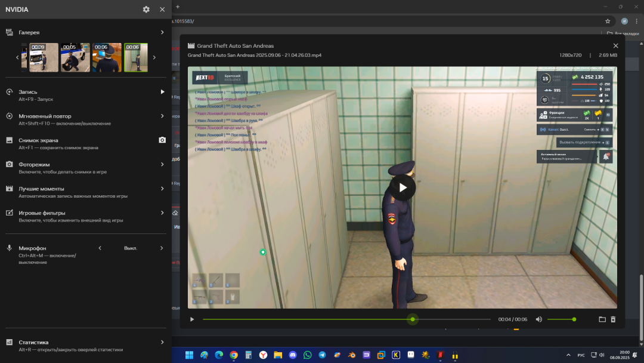Open Yandex Browser from taskbar
Image resolution: width=644 pixels, height=363 pixels.
tap(264, 355)
